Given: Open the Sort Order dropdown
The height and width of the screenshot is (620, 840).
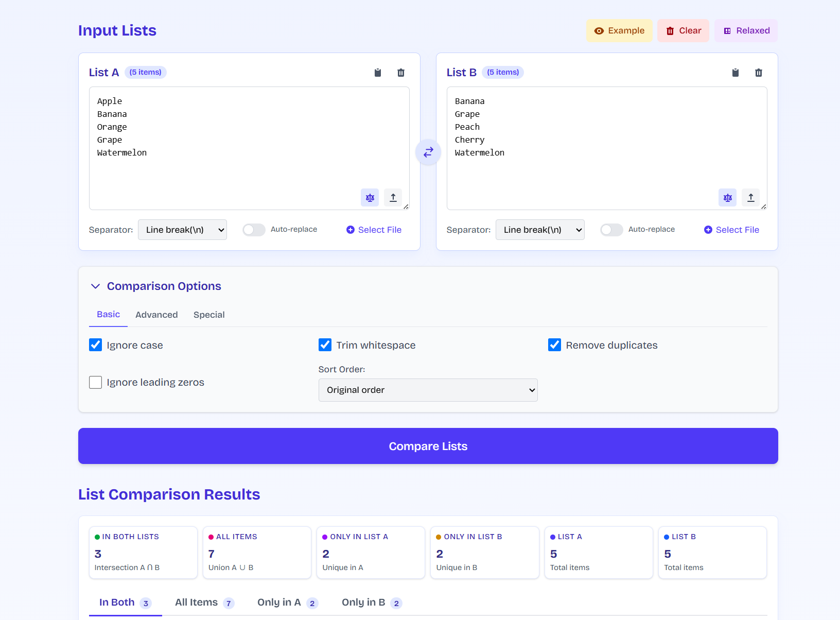Looking at the screenshot, I should tap(428, 390).
